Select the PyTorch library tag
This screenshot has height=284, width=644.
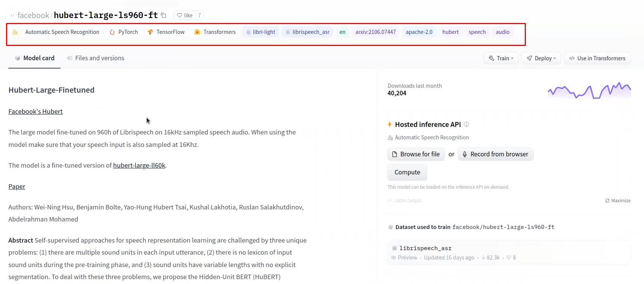[124, 32]
